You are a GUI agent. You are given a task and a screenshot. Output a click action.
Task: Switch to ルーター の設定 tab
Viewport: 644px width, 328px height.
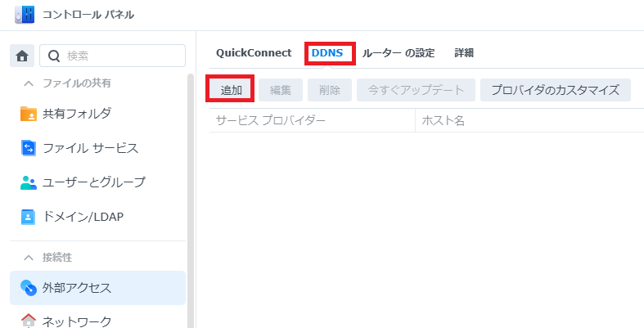coord(399,53)
